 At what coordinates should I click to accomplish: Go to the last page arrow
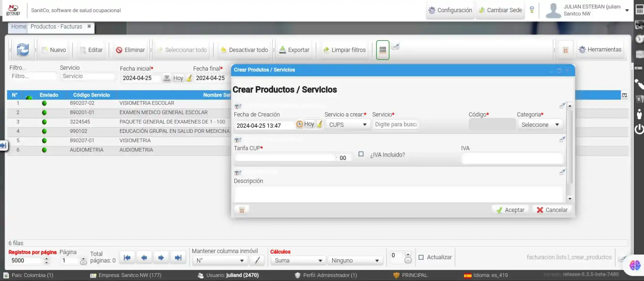[x=178, y=258]
